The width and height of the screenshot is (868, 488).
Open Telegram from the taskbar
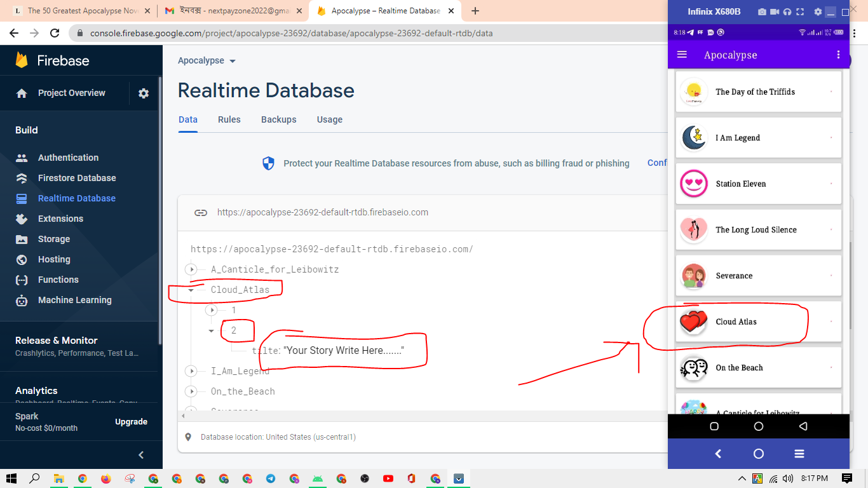(x=271, y=478)
